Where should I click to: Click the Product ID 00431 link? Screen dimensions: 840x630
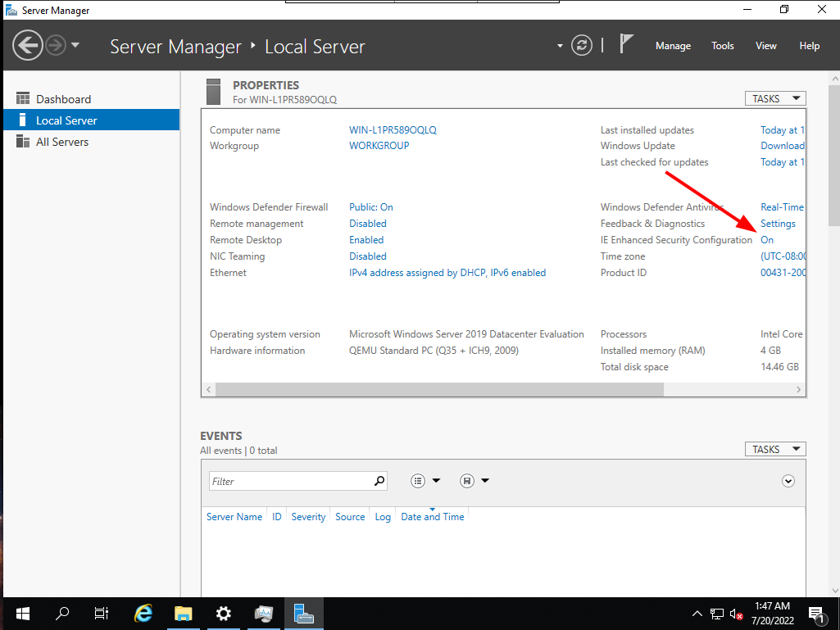[x=783, y=273]
